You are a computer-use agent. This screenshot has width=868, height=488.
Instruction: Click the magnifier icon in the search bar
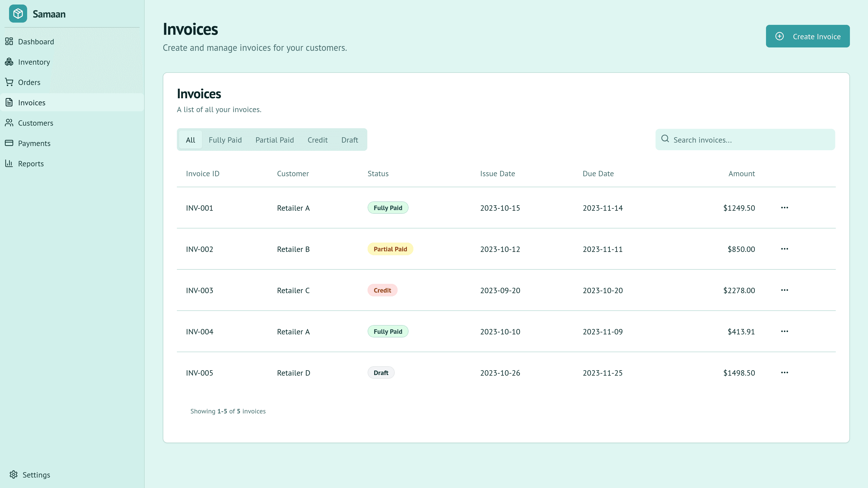[x=665, y=139]
